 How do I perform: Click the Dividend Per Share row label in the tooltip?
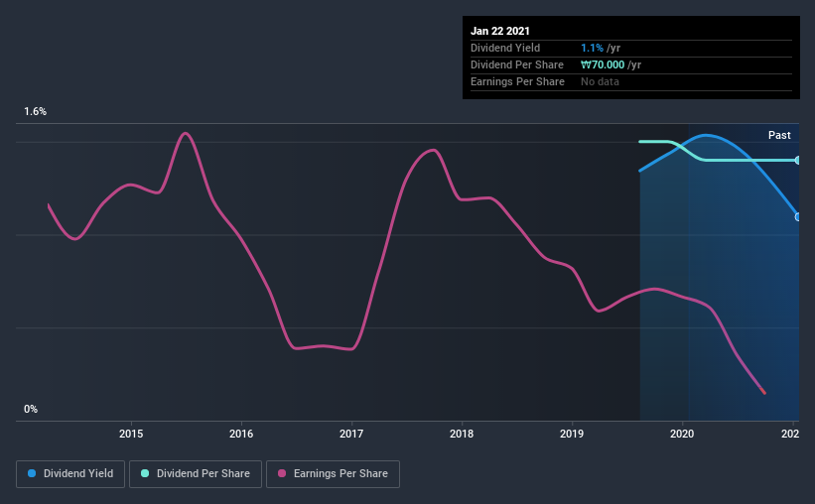(516, 64)
